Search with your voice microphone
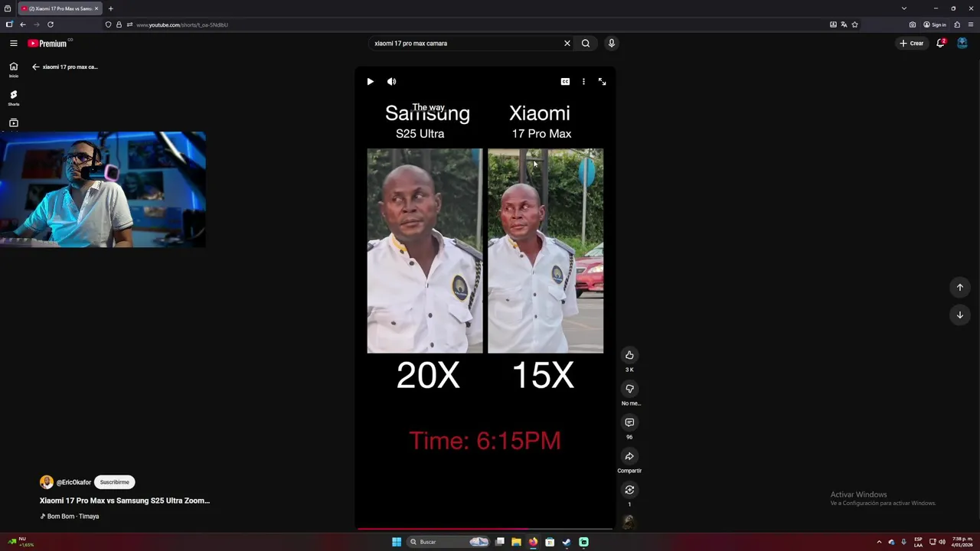Viewport: 980px width, 551px height. point(611,44)
